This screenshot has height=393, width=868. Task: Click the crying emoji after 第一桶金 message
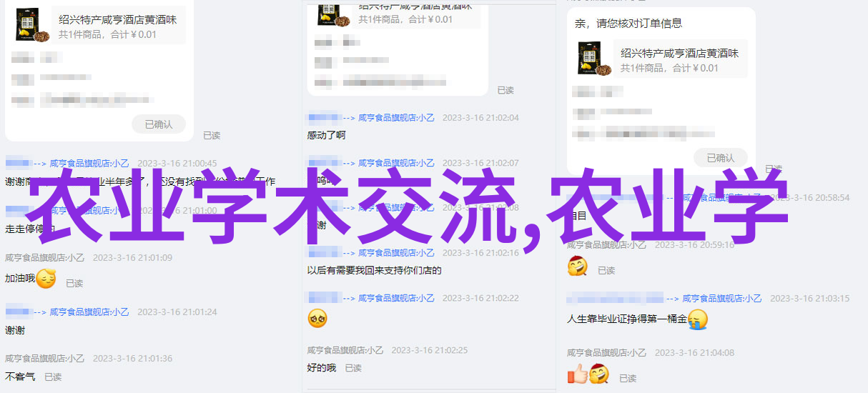698,319
